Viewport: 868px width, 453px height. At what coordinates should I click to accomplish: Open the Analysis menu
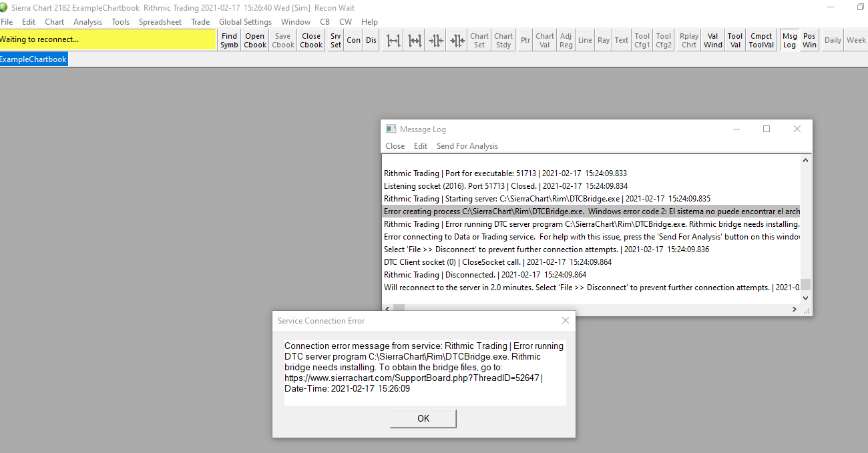(88, 22)
